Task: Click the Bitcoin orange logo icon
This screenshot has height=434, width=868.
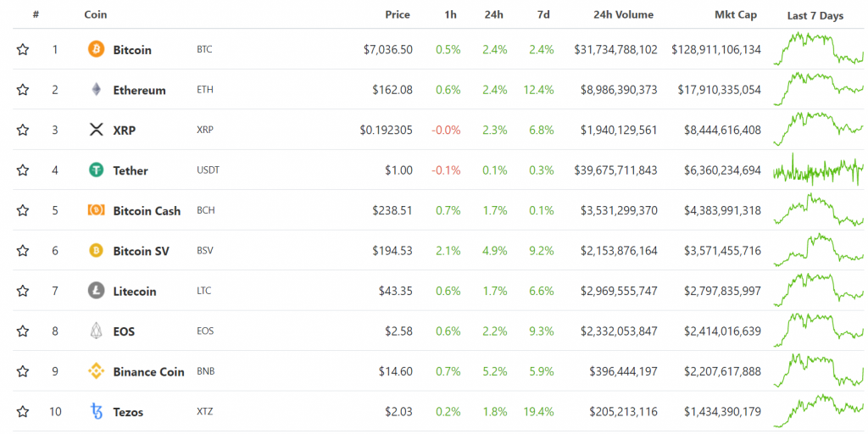Action: [x=97, y=49]
